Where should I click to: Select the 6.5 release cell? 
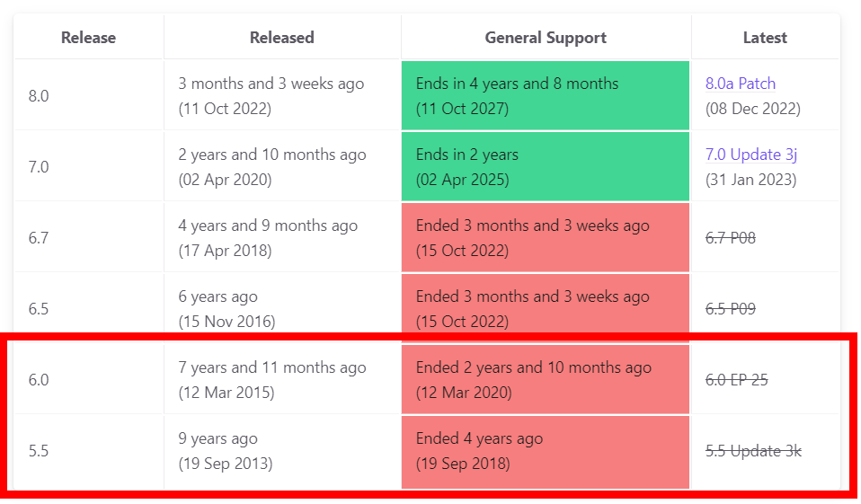(x=39, y=309)
